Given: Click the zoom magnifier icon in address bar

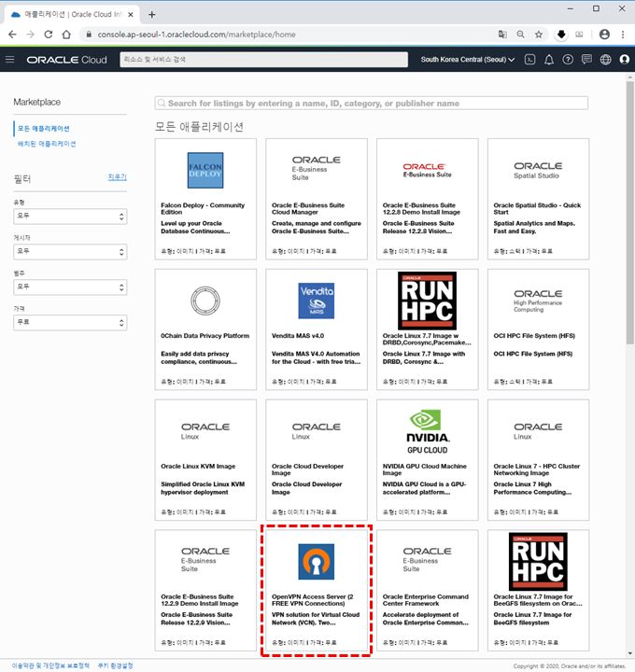Looking at the screenshot, I should tap(520, 35).
